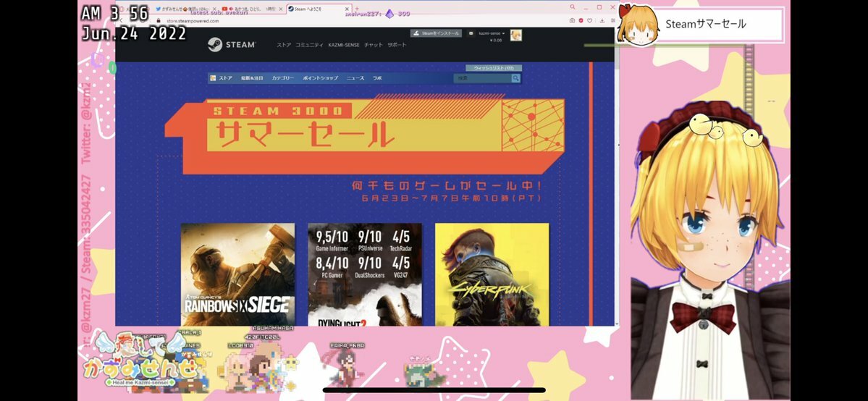The width and height of the screenshot is (868, 401).
Task: Open 最新&注目 in the store nav bar
Action: tap(252, 78)
